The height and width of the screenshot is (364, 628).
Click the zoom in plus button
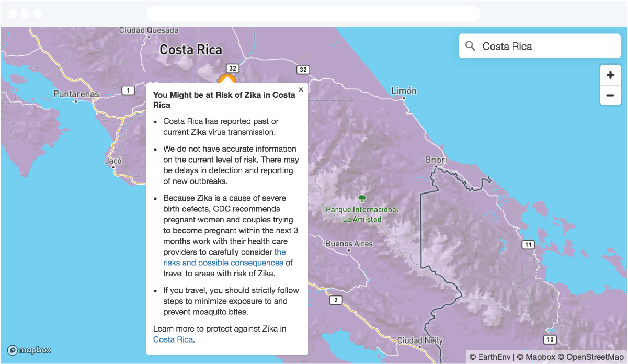pyautogui.click(x=610, y=75)
